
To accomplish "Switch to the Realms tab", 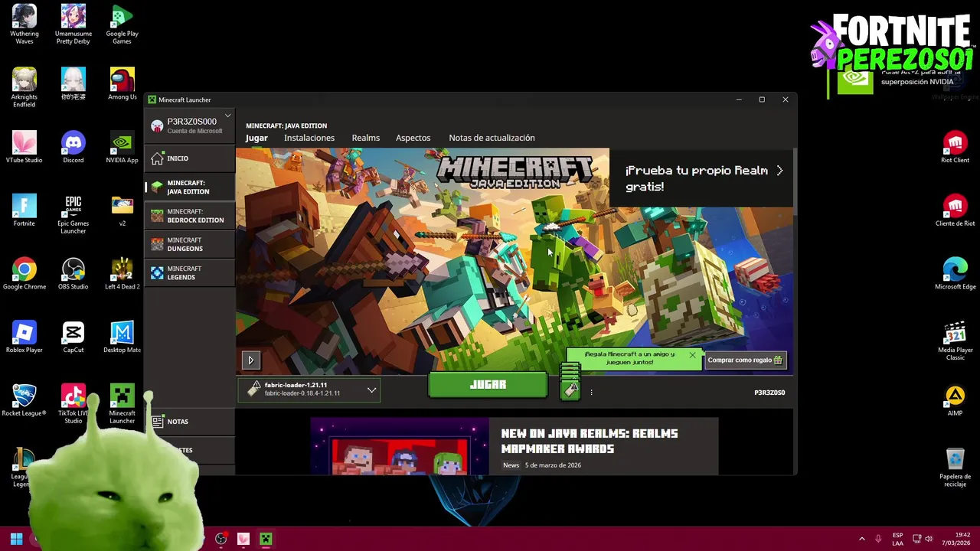I will 365,138.
